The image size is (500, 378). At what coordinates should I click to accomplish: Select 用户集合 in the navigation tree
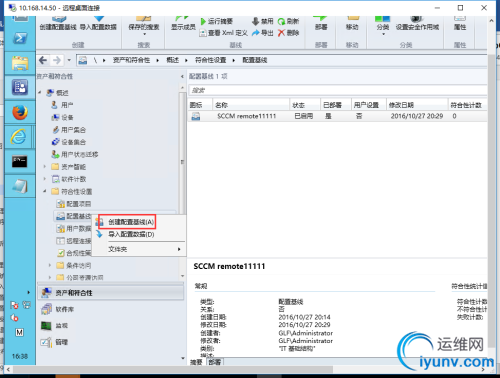click(x=68, y=130)
